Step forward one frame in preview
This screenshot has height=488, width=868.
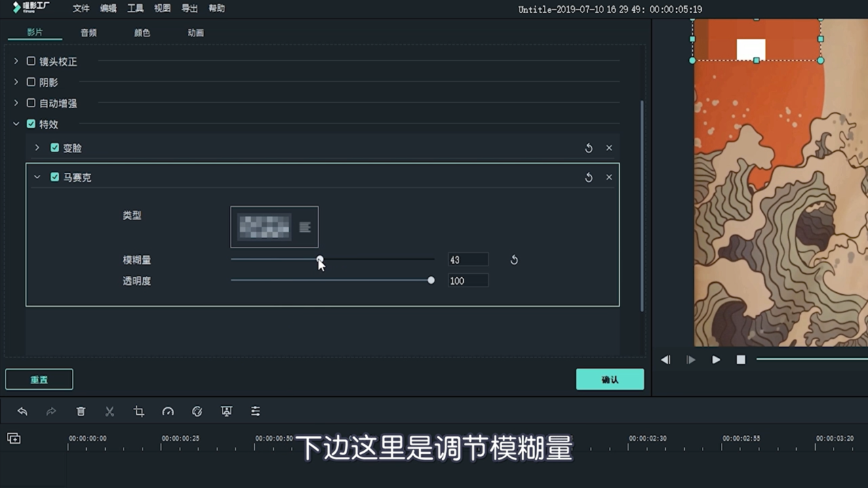tap(691, 360)
